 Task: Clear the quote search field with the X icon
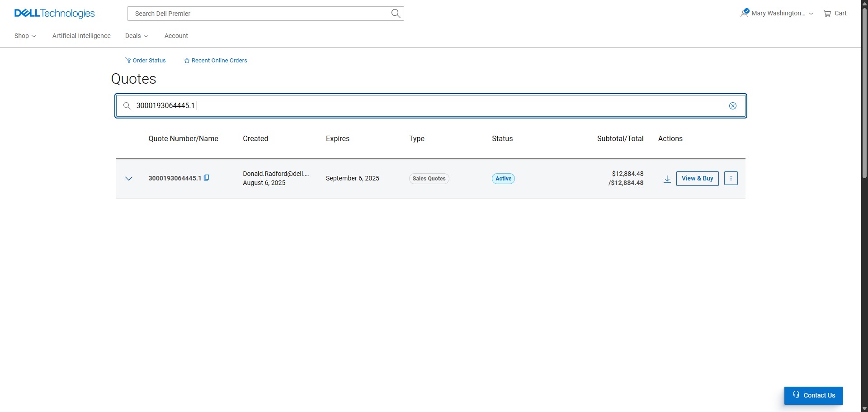(x=732, y=105)
